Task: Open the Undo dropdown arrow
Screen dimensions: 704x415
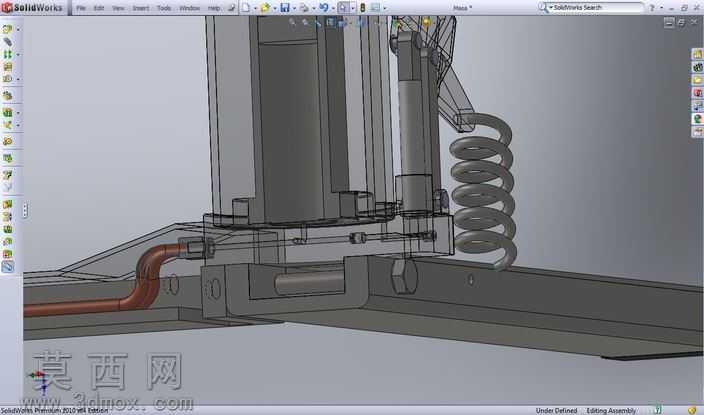Action: [x=332, y=8]
